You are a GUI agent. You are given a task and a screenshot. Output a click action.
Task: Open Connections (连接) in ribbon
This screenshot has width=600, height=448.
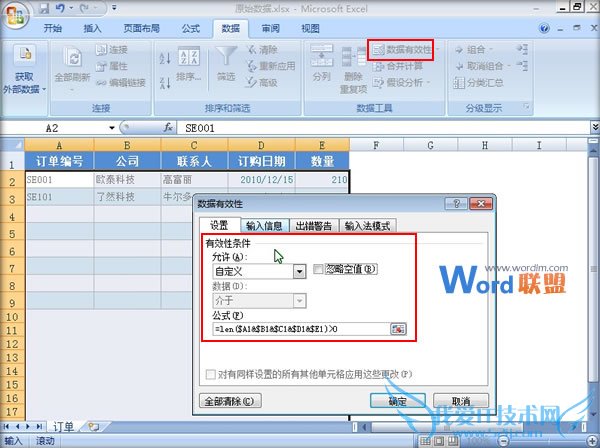[112, 50]
